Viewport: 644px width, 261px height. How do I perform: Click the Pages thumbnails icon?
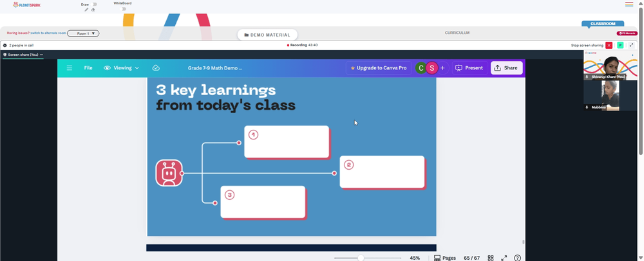click(437, 258)
